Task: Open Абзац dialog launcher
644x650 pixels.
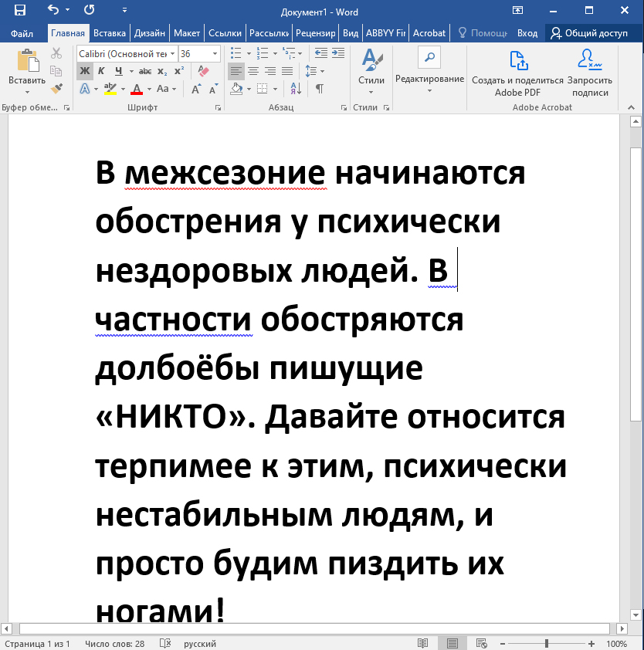Action: [x=344, y=108]
